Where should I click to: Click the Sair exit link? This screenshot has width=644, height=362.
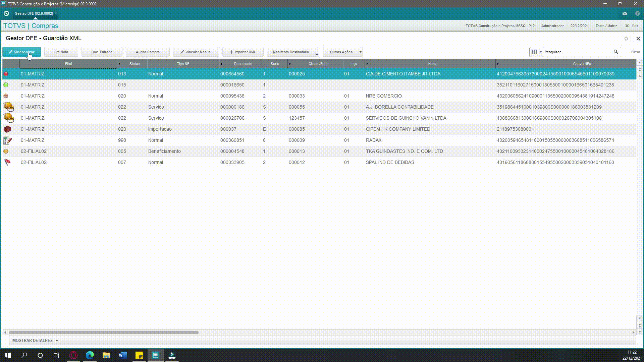632,26
